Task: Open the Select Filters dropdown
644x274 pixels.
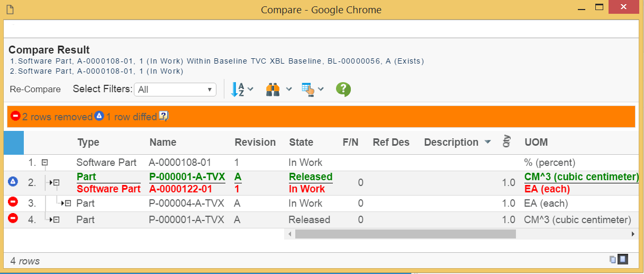Action: (175, 90)
